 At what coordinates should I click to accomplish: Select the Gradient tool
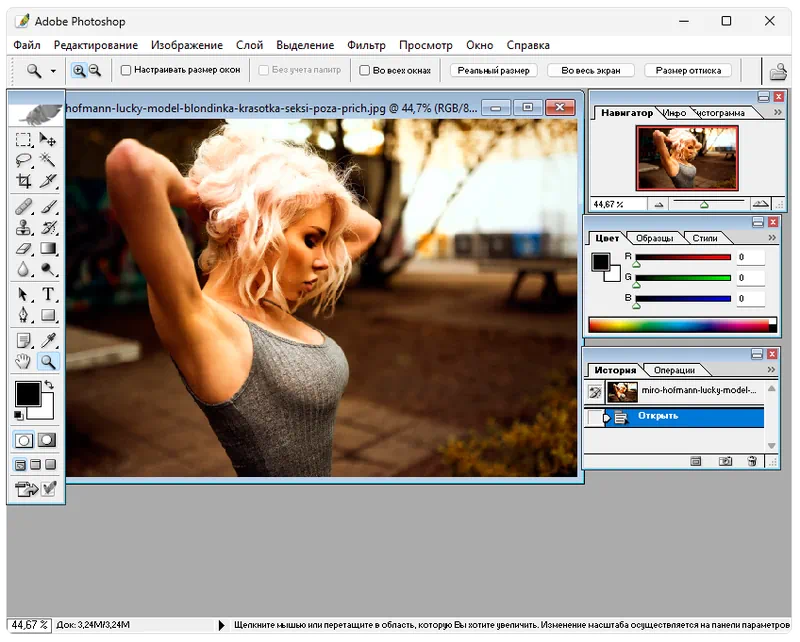tap(48, 249)
